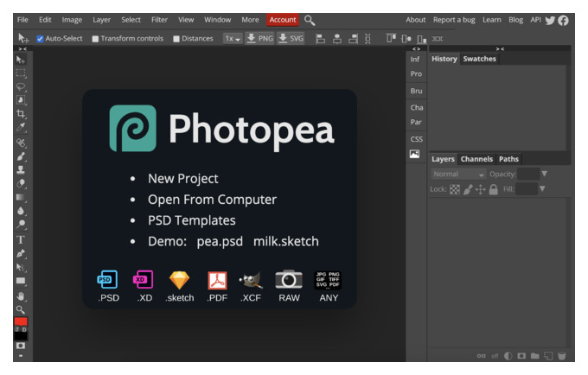This screenshot has height=375, width=588.
Task: Select the Lasso tool
Action: (21, 87)
